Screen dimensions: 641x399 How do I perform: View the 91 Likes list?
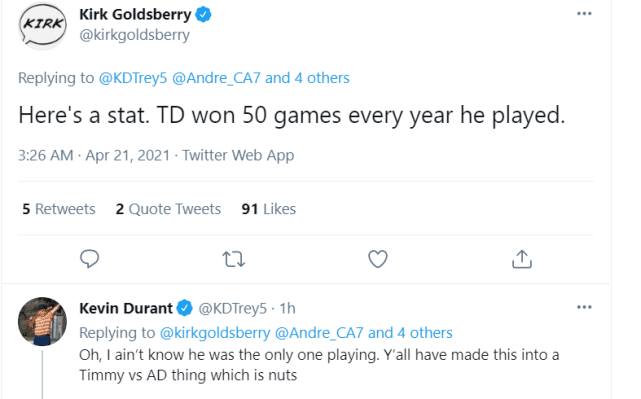tap(269, 209)
